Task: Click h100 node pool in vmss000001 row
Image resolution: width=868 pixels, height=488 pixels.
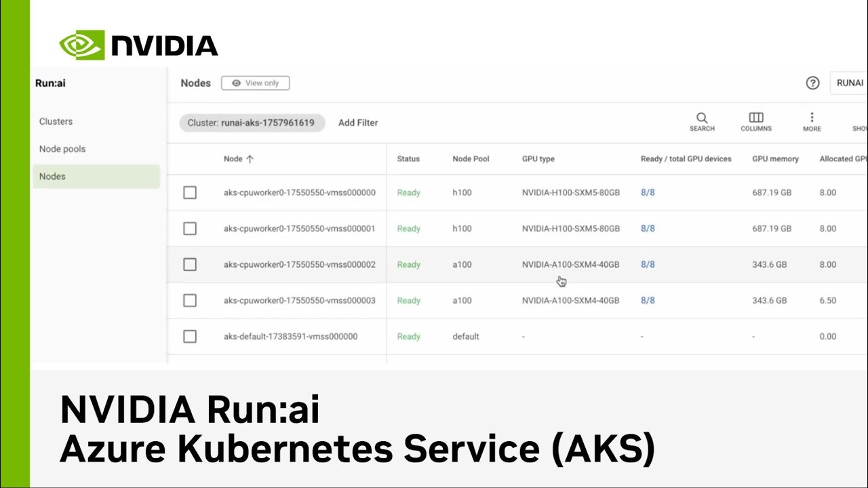Action: pyautogui.click(x=462, y=228)
